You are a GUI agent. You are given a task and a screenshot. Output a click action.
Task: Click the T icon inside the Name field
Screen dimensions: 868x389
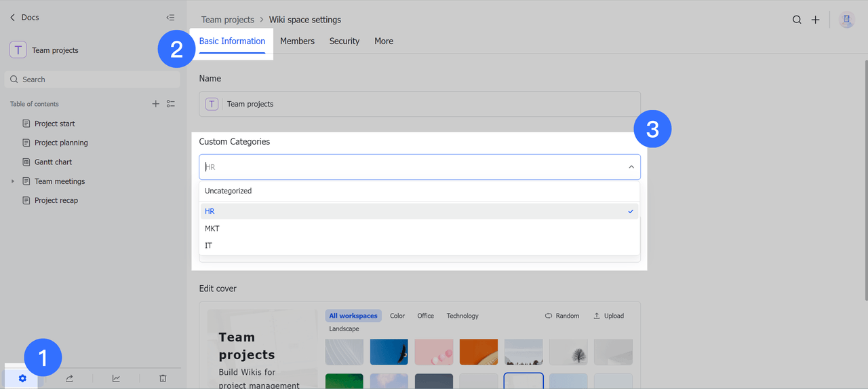coord(212,104)
